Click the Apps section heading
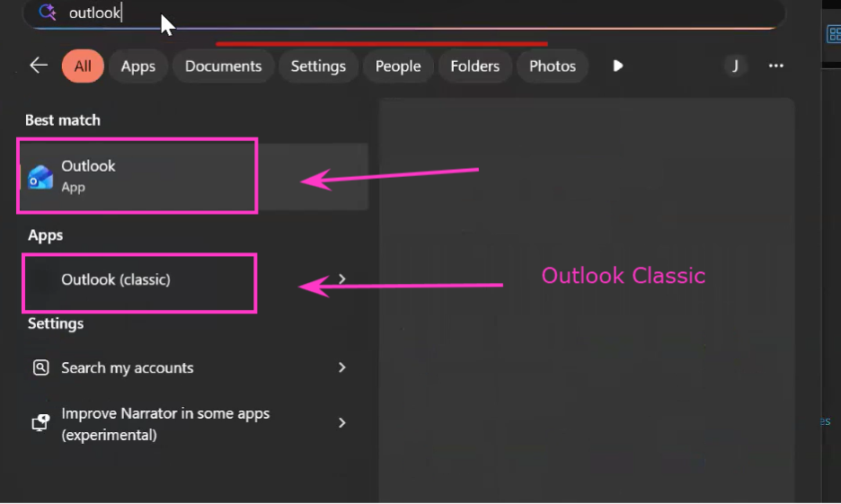 click(x=46, y=235)
